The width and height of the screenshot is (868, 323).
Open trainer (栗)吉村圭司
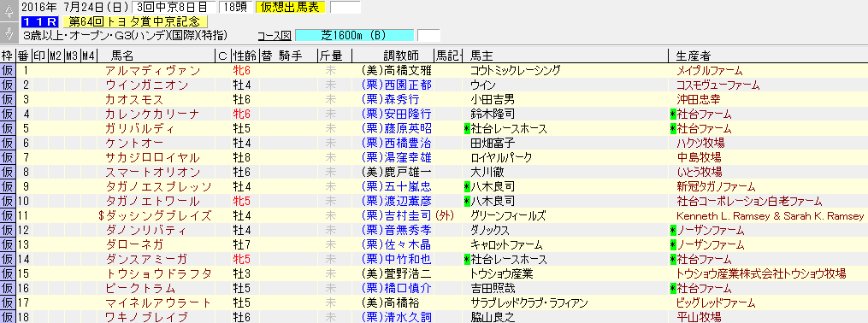(x=396, y=215)
